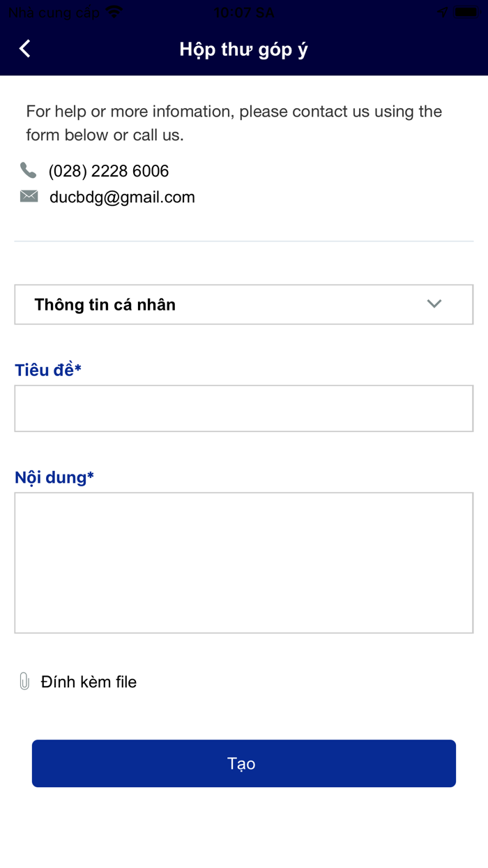The width and height of the screenshot is (488, 868).
Task: Tap the back arrow in the header
Action: pyautogui.click(x=25, y=49)
